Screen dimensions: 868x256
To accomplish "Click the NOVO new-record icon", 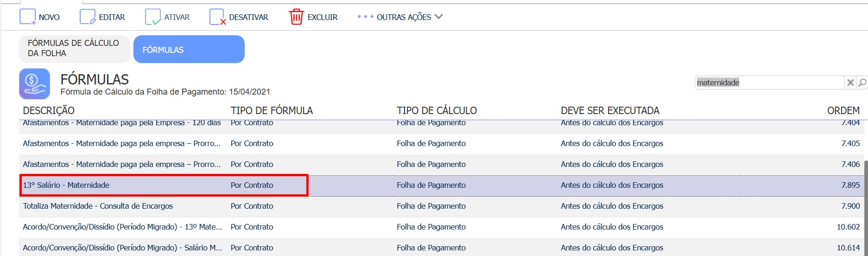I will [27, 17].
